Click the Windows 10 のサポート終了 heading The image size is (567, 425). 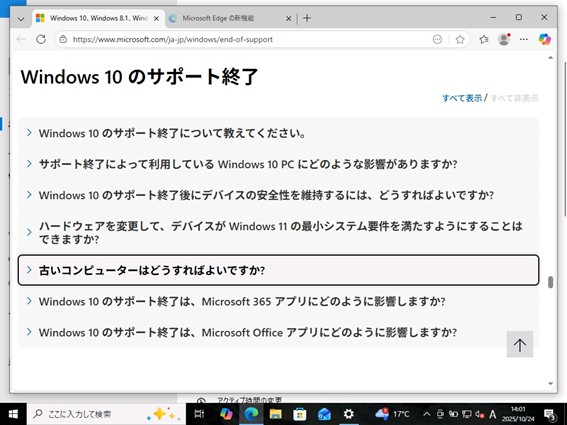click(139, 77)
